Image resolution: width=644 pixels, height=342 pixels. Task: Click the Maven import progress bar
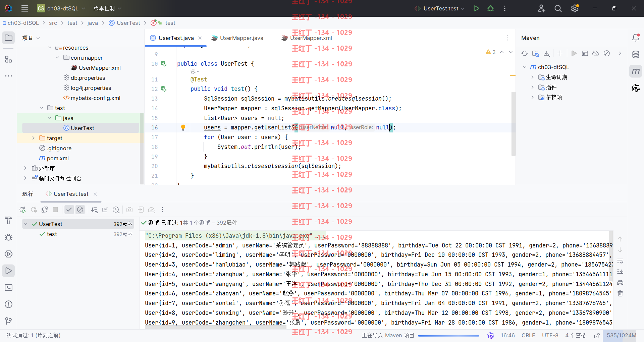click(x=448, y=335)
